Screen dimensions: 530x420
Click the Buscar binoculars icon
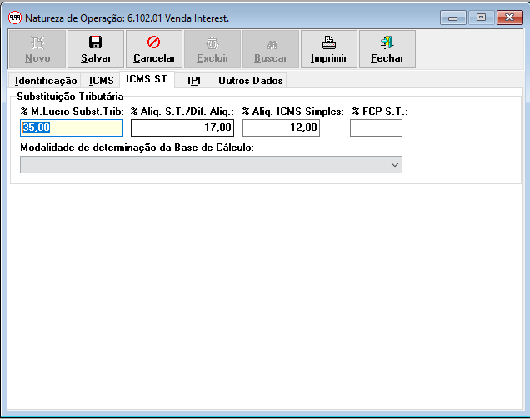pos(271,42)
